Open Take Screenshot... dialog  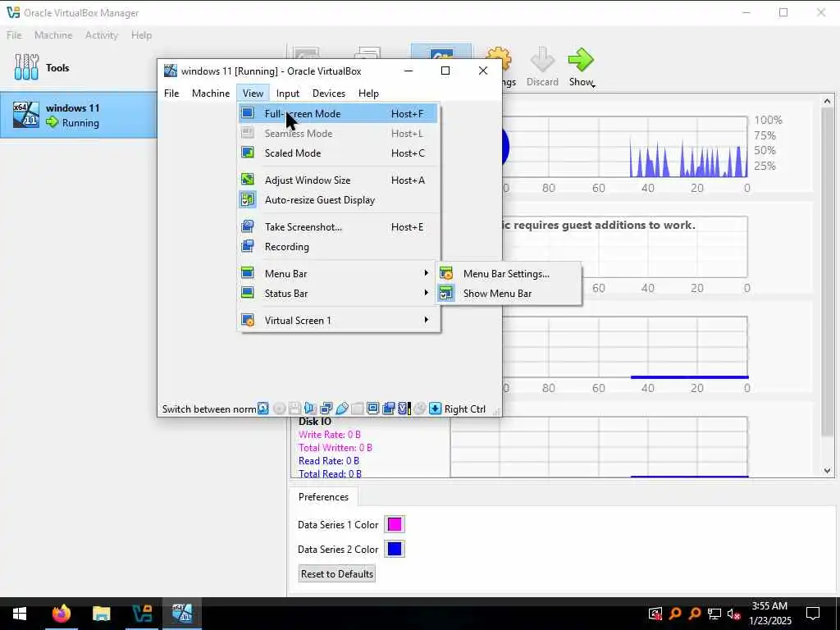click(x=338, y=226)
